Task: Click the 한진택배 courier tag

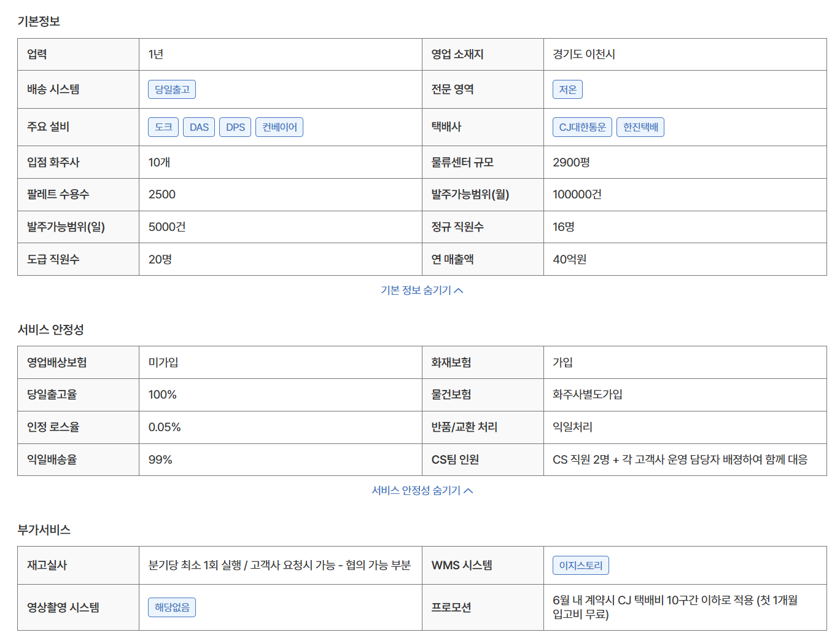Action: tap(640, 127)
